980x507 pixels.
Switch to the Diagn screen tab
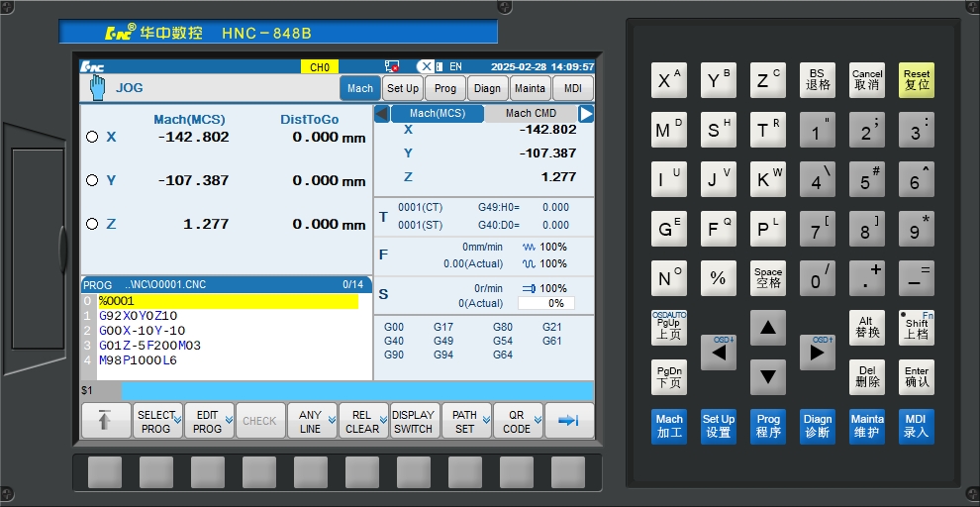(x=487, y=88)
